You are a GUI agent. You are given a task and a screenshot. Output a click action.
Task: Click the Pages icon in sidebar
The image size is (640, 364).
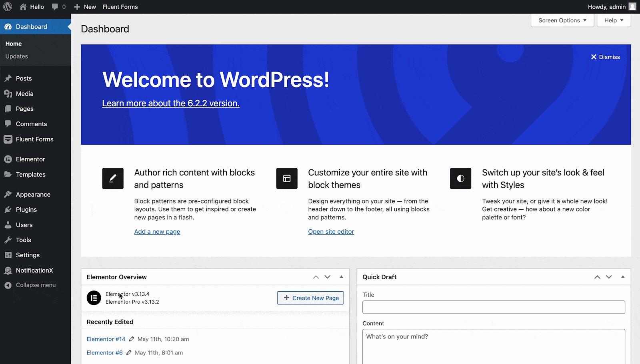click(x=8, y=109)
